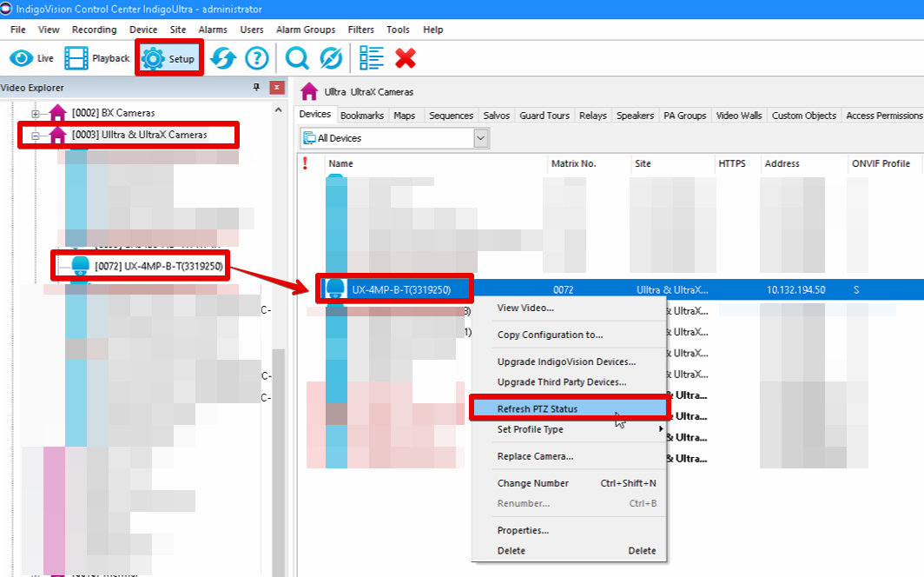Collapse the Ulltra & UltraX Cameras node
The width and height of the screenshot is (924, 577).
(x=36, y=136)
